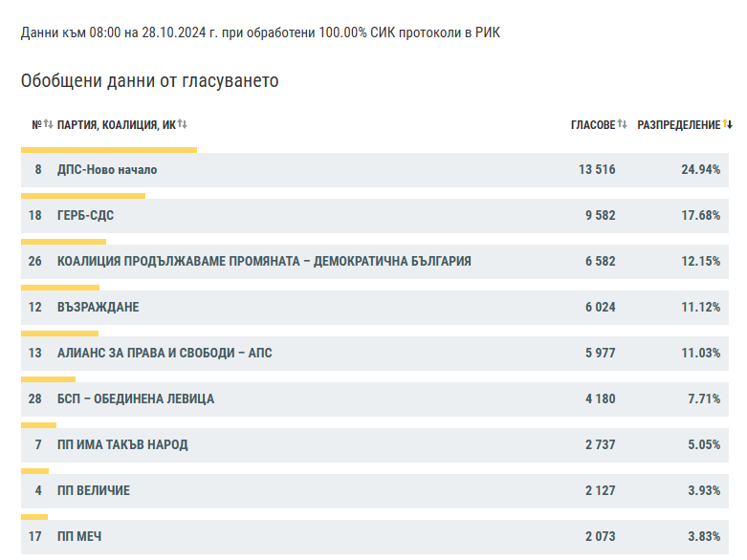This screenshot has height=560, width=747.
Task: Click the 24.94% distribution value
Action: click(x=700, y=170)
